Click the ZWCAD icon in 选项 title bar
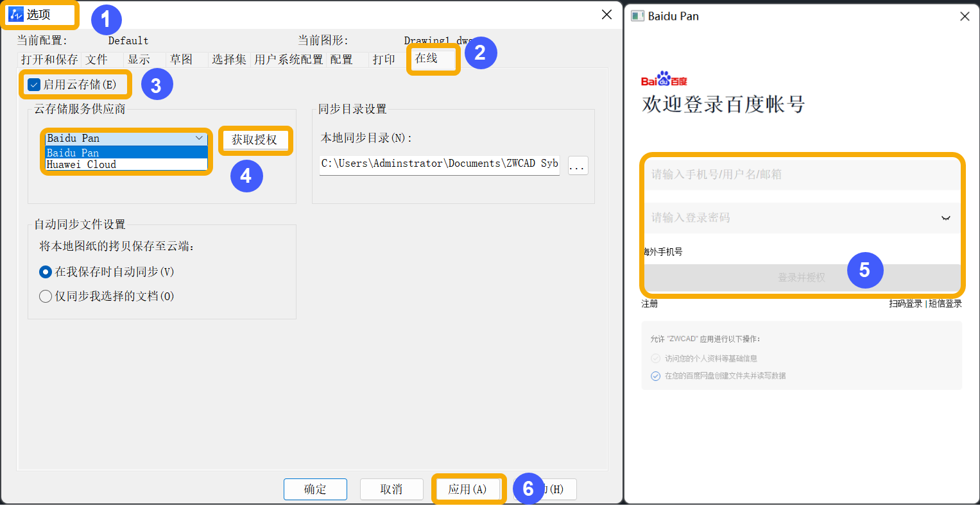This screenshot has width=980, height=506. (16, 14)
